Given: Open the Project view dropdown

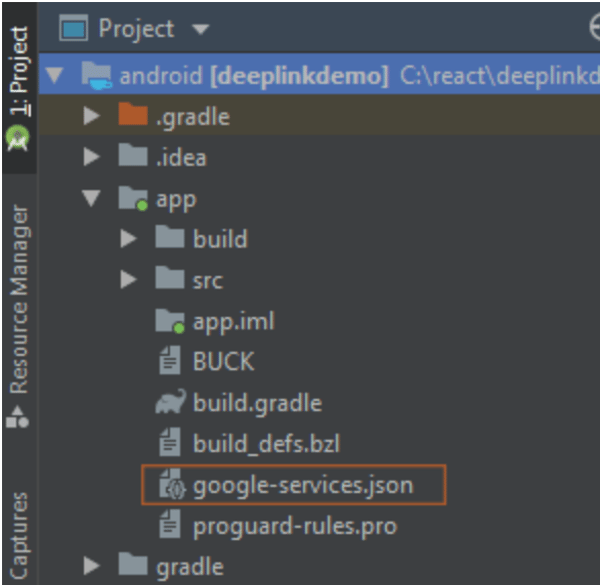Looking at the screenshot, I should 201,29.
